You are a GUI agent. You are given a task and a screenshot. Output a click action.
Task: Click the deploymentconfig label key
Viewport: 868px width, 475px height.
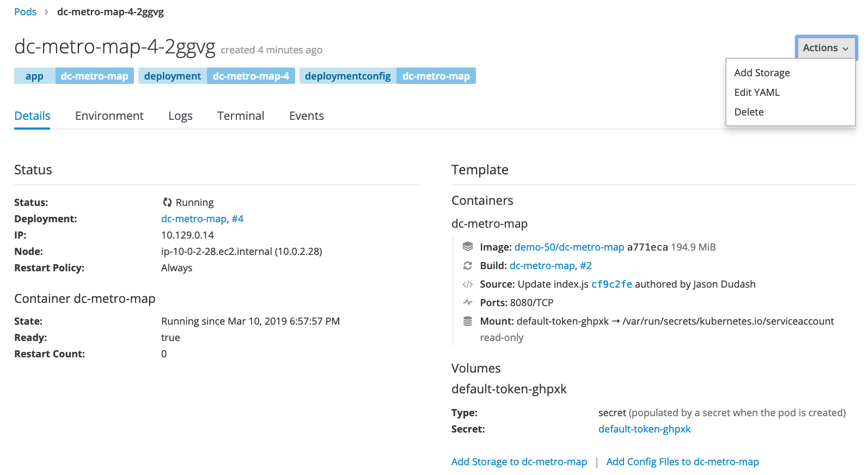(x=348, y=76)
